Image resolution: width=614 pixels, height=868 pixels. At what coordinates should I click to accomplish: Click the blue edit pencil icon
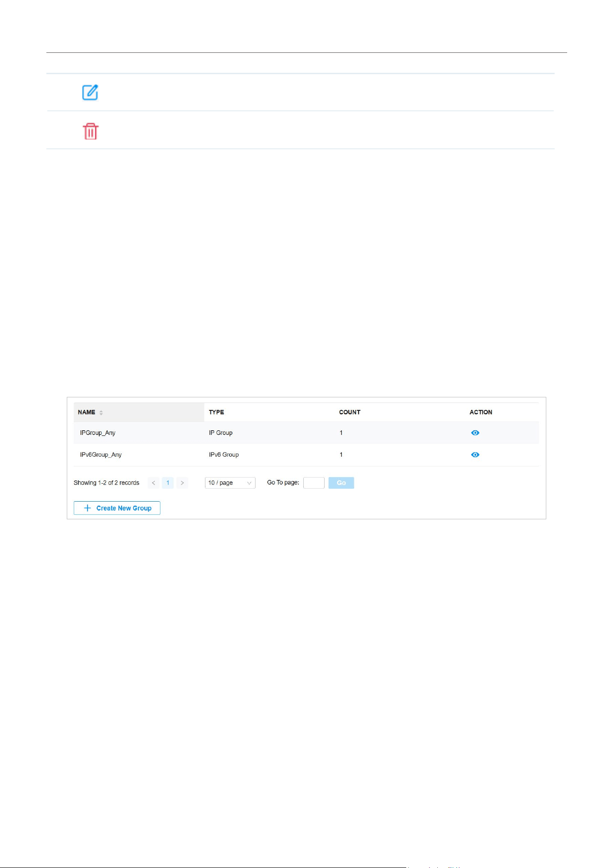coord(90,92)
